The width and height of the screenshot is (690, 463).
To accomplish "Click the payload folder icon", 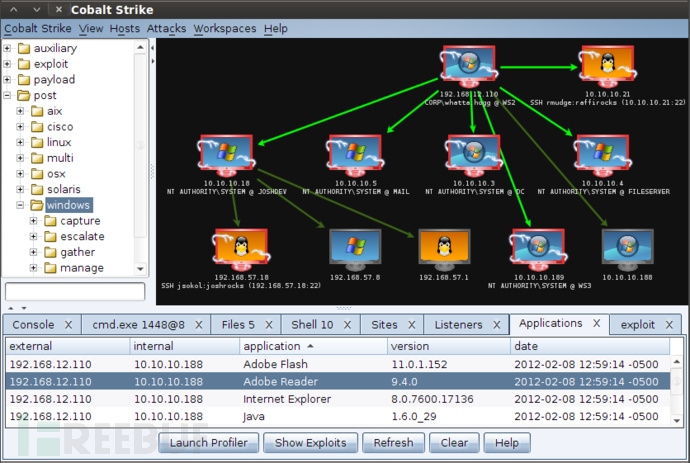I will tap(24, 80).
